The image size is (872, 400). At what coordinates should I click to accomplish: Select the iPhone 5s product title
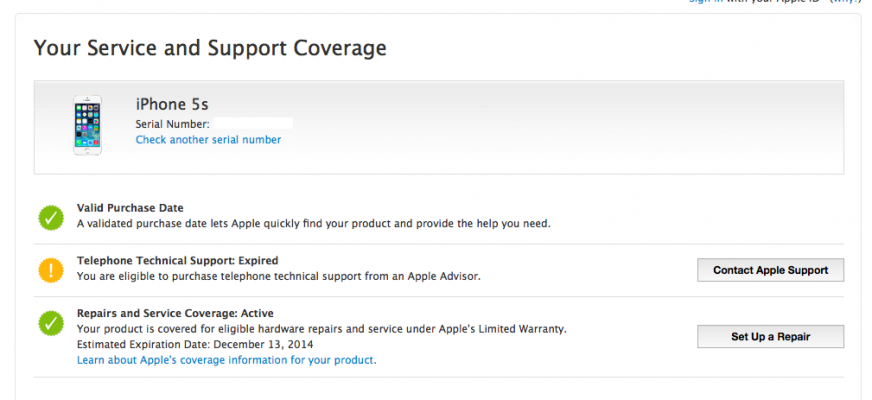[172, 104]
